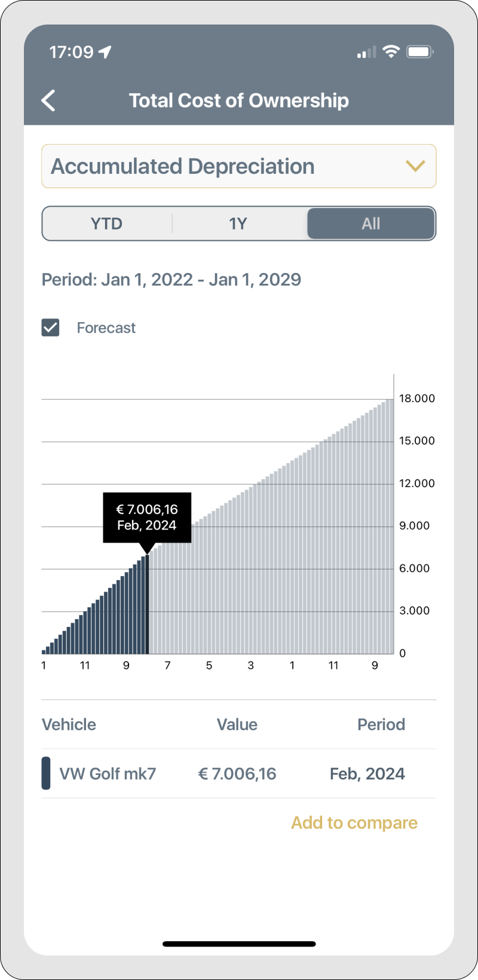The width and height of the screenshot is (478, 980).
Task: Click the yellow dropdown chevron
Action: pyautogui.click(x=415, y=166)
